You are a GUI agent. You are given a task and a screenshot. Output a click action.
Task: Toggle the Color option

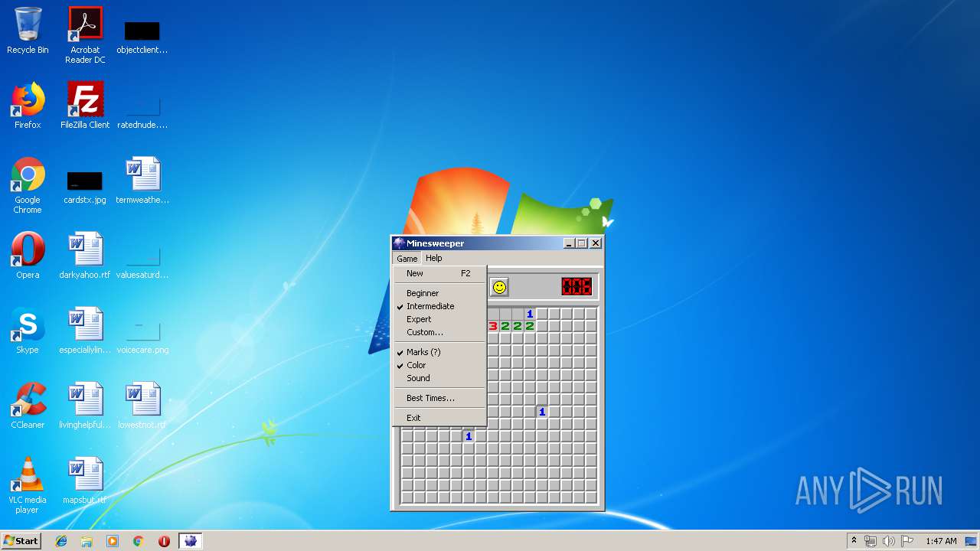click(x=439, y=365)
